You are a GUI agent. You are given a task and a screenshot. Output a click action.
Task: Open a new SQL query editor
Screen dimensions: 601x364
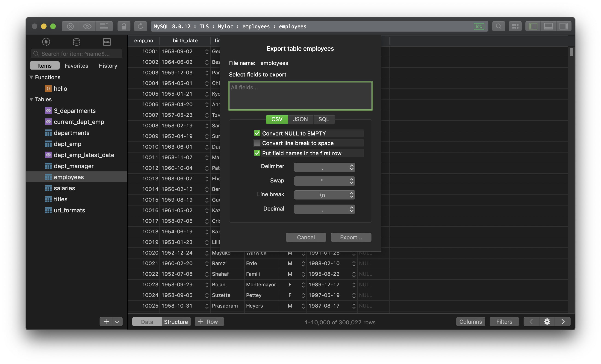tap(107, 42)
